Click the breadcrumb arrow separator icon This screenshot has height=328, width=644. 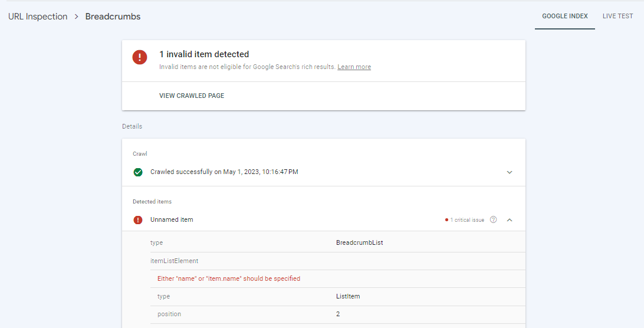point(77,17)
